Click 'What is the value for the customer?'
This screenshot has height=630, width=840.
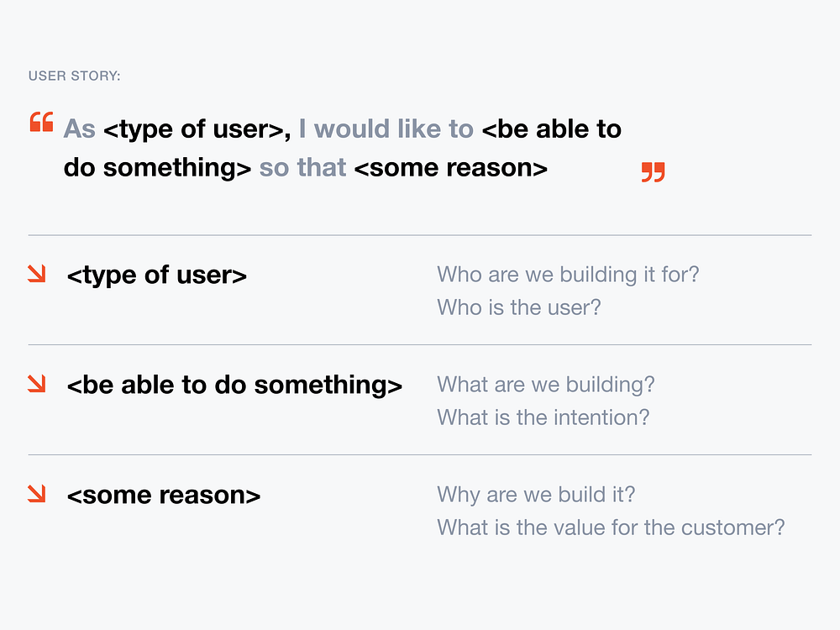click(x=612, y=528)
